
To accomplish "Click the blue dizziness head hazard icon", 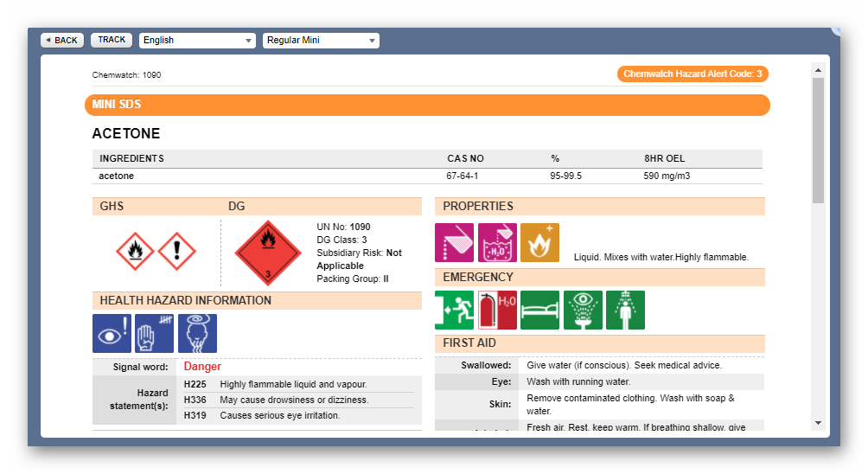I will [x=198, y=333].
